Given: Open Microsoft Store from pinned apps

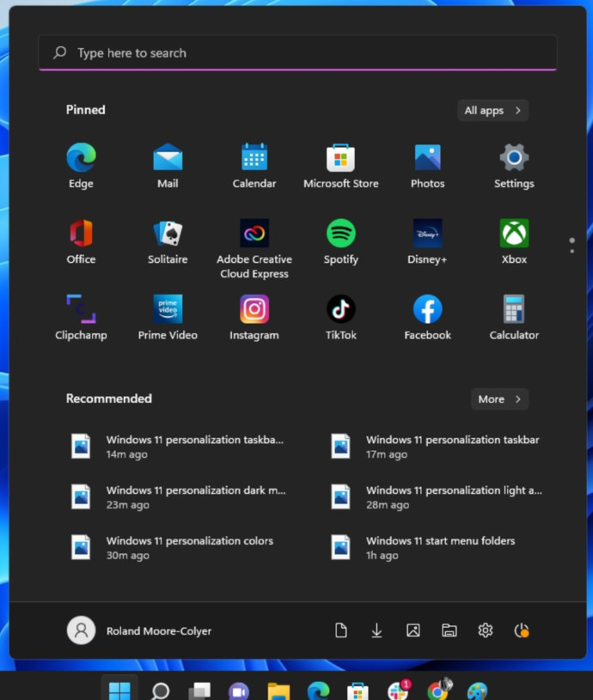Looking at the screenshot, I should click(x=340, y=165).
